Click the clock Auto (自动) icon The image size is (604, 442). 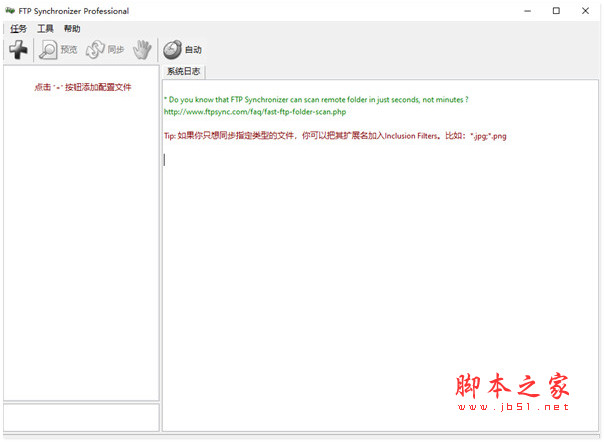172,50
